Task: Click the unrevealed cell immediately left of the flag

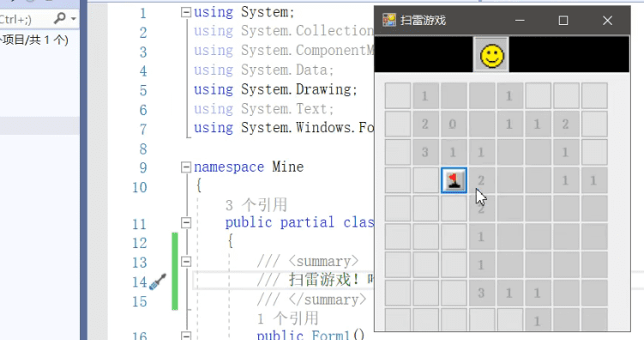Action: (425, 180)
